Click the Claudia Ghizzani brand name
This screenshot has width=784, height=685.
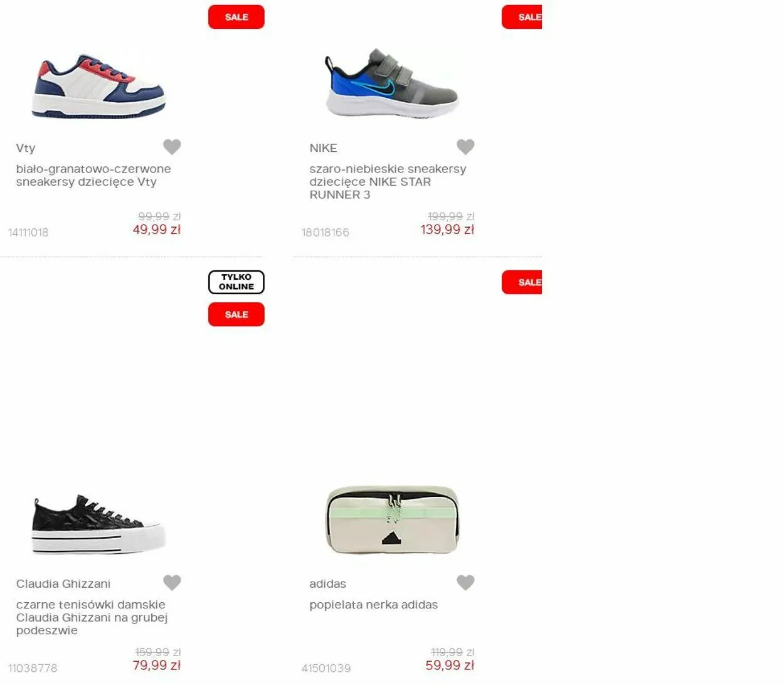63,583
